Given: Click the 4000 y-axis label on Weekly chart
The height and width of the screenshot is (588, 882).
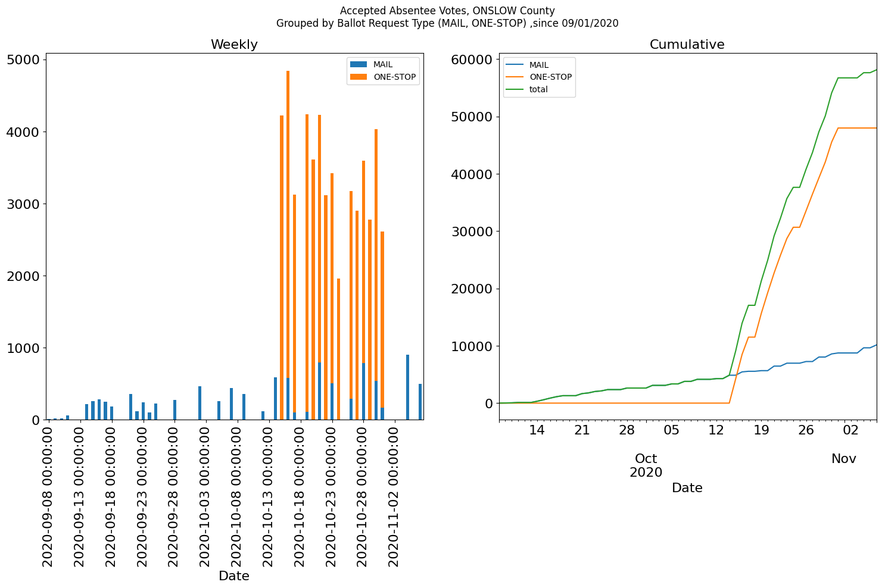Looking at the screenshot, I should [23, 132].
